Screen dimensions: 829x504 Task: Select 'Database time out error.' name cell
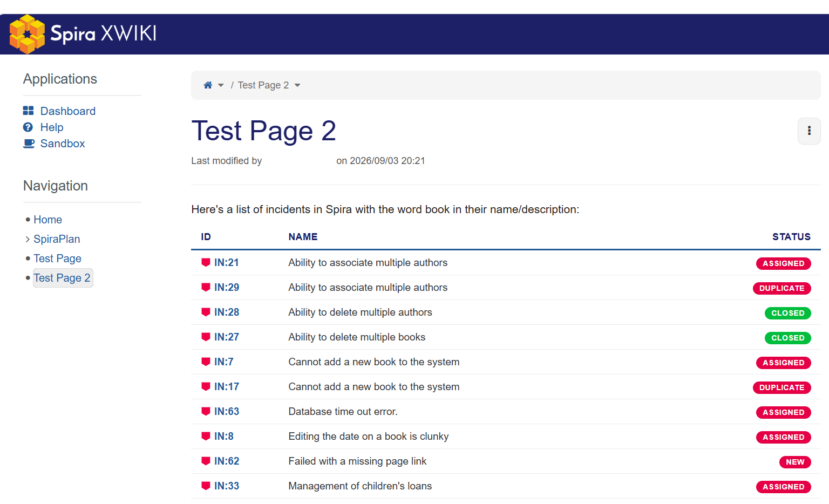[343, 412]
